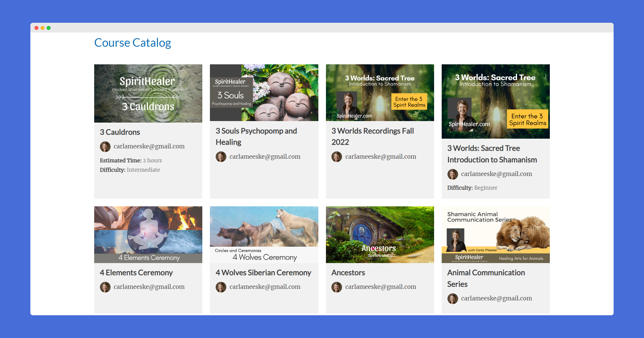Click the author avatar under 3 Worlds Recordings

[x=337, y=157]
